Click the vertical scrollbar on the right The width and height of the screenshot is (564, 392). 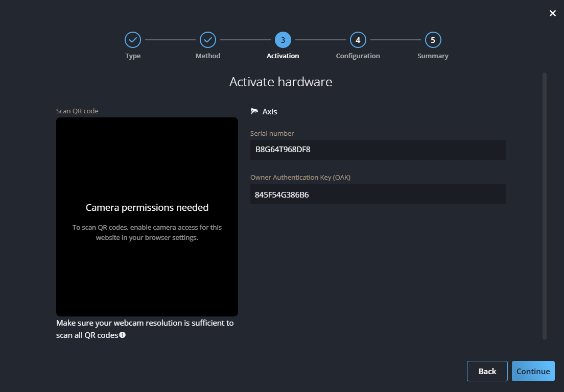click(544, 205)
